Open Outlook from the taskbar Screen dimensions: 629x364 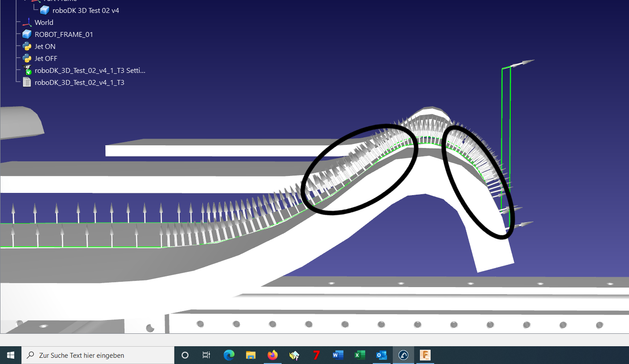pyautogui.click(x=382, y=355)
